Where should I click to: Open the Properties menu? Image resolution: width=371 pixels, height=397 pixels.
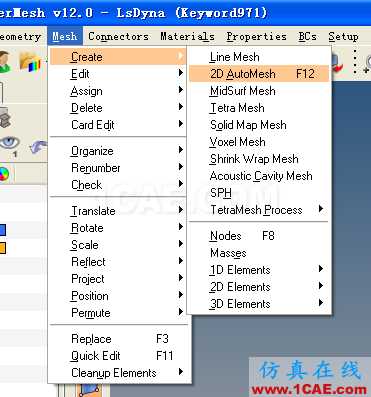tap(256, 36)
